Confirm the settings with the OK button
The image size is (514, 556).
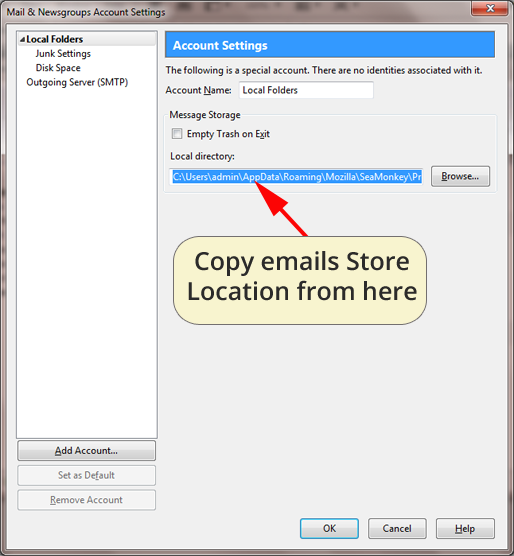[x=329, y=529]
